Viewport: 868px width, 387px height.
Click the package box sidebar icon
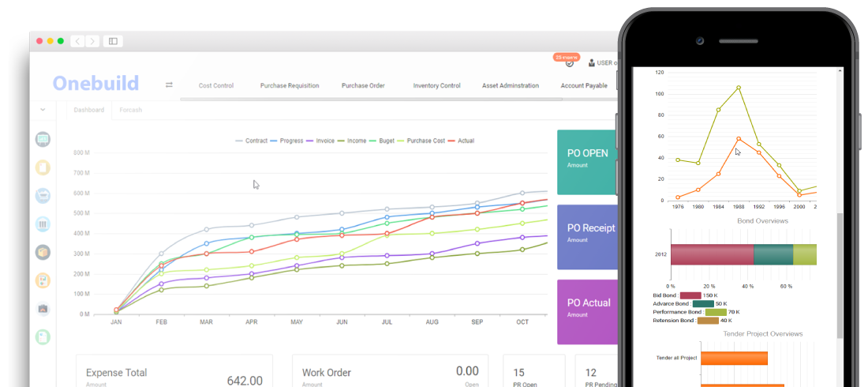(x=43, y=253)
